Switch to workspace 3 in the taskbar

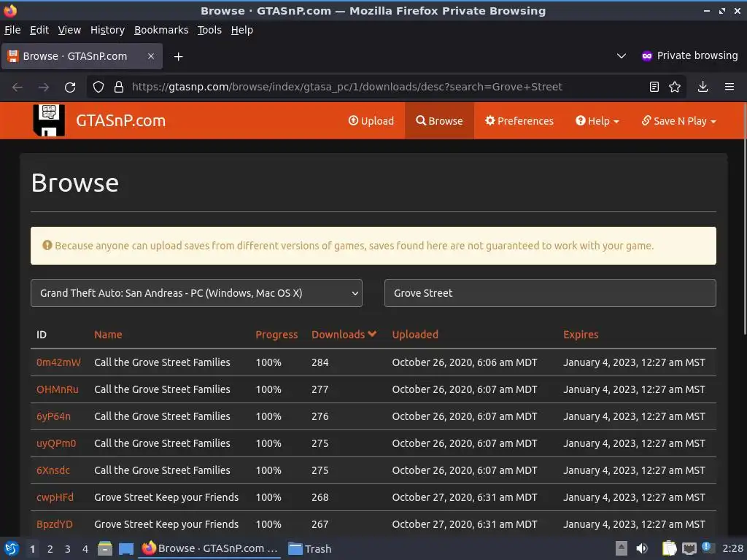point(68,549)
